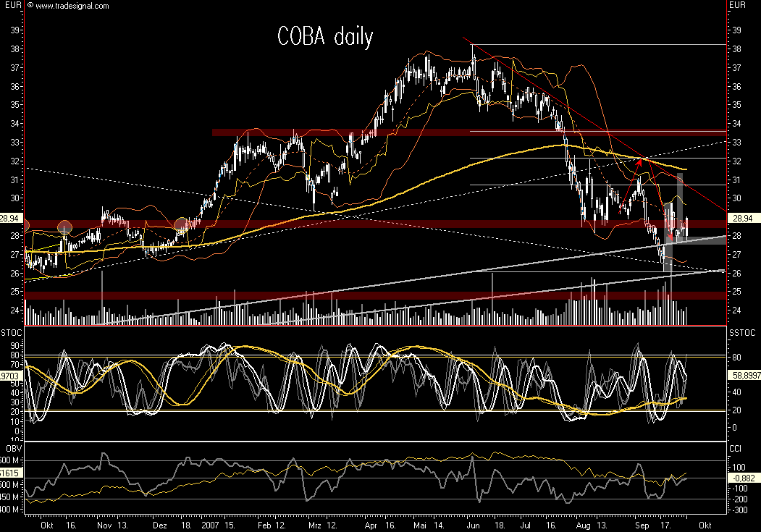Click the EUR axis label top left
The height and width of the screenshot is (532, 761).
[x=13, y=6]
